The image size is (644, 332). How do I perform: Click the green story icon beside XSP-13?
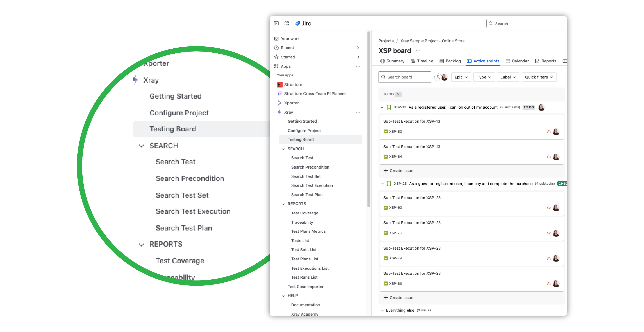pyautogui.click(x=389, y=107)
